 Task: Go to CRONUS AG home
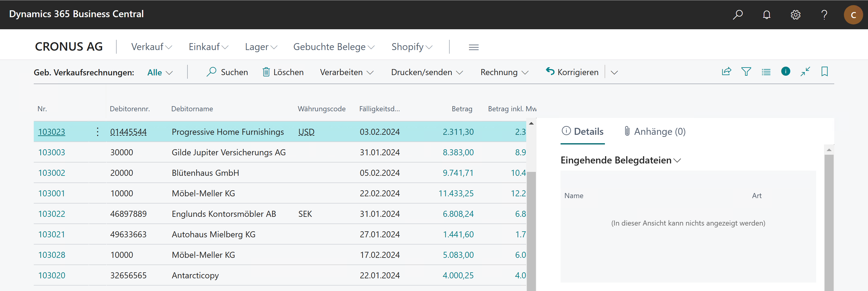pos(69,46)
